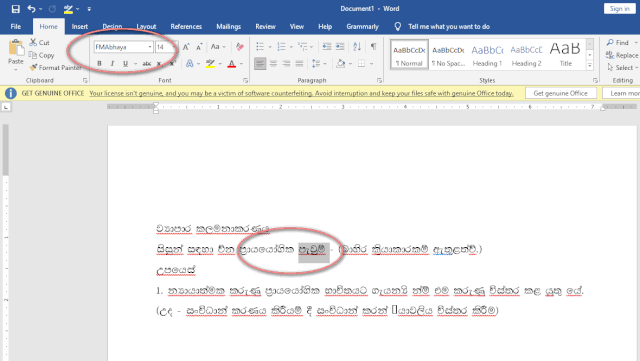Toggle bulleted list
Screen dimensions: 640x361
pyautogui.click(x=260, y=47)
